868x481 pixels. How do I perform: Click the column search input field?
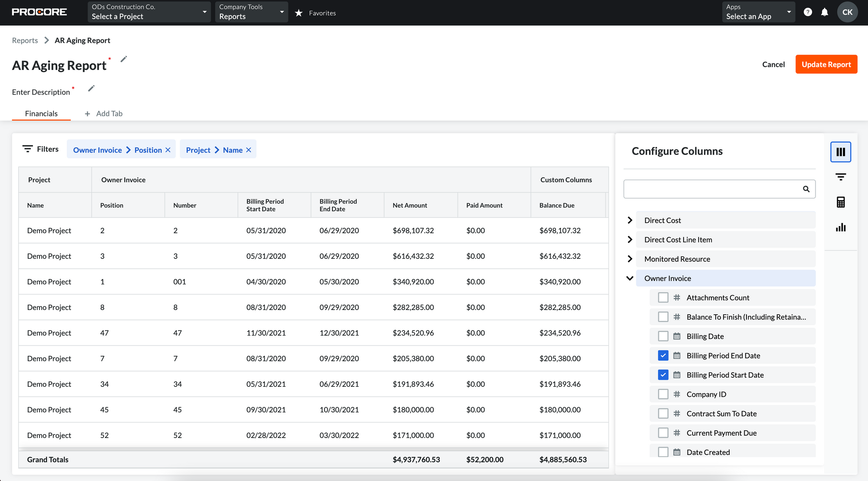[712, 189]
